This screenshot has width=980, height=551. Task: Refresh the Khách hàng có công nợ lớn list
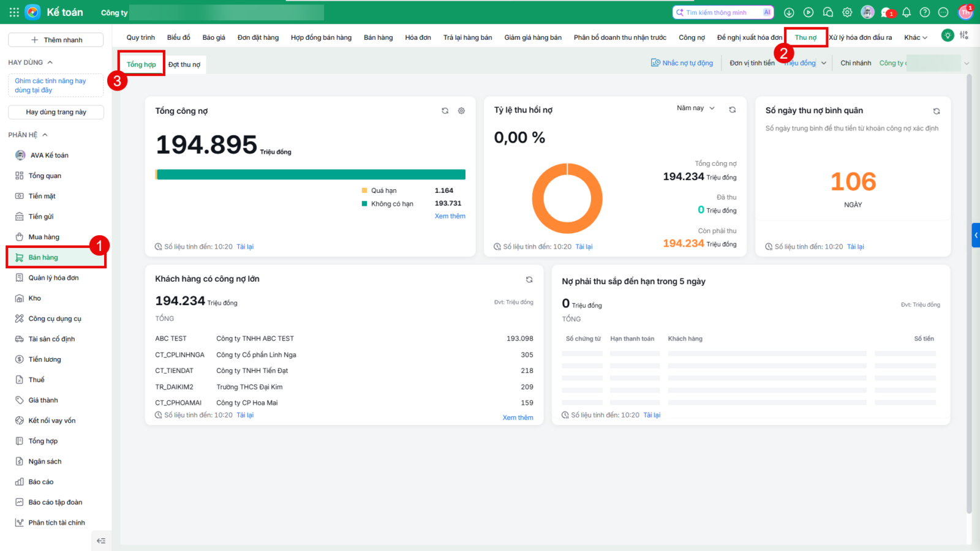tap(529, 280)
